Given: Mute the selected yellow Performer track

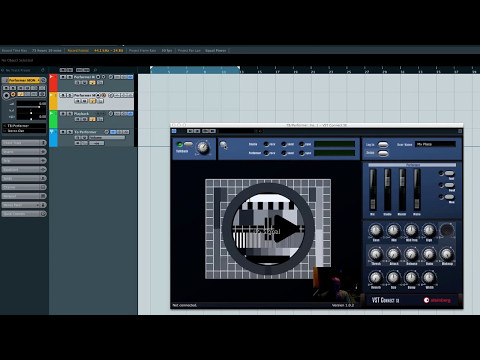Looking at the screenshot, I should point(63,95).
